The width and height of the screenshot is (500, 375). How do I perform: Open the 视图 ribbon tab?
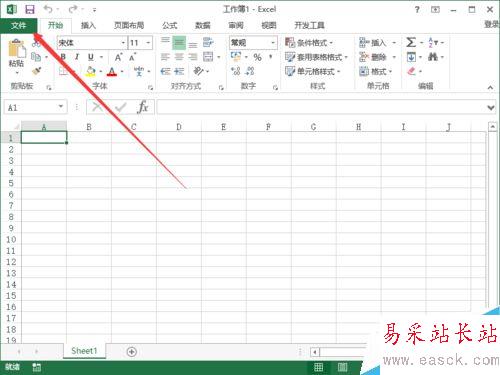pyautogui.click(x=269, y=25)
